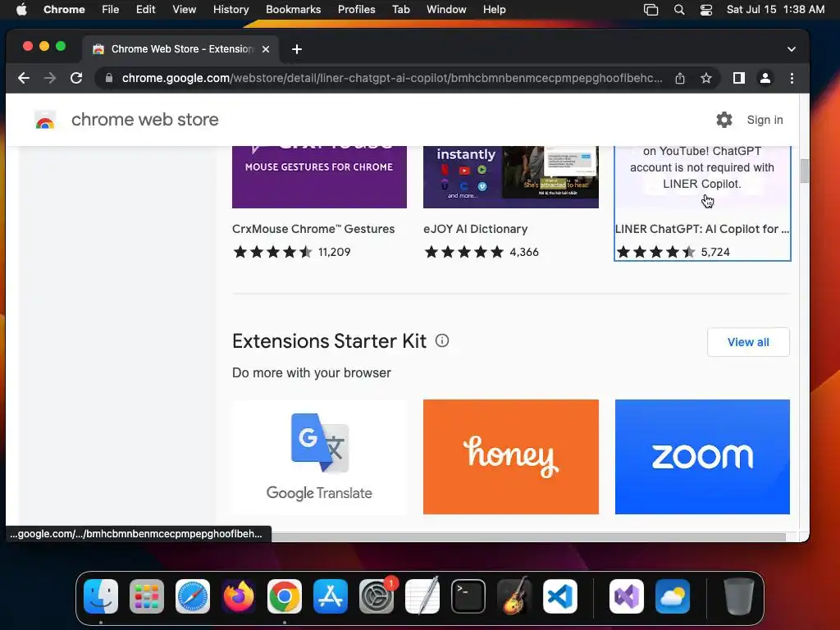Open the Google Translate extension tile
The width and height of the screenshot is (840, 630).
(319, 457)
